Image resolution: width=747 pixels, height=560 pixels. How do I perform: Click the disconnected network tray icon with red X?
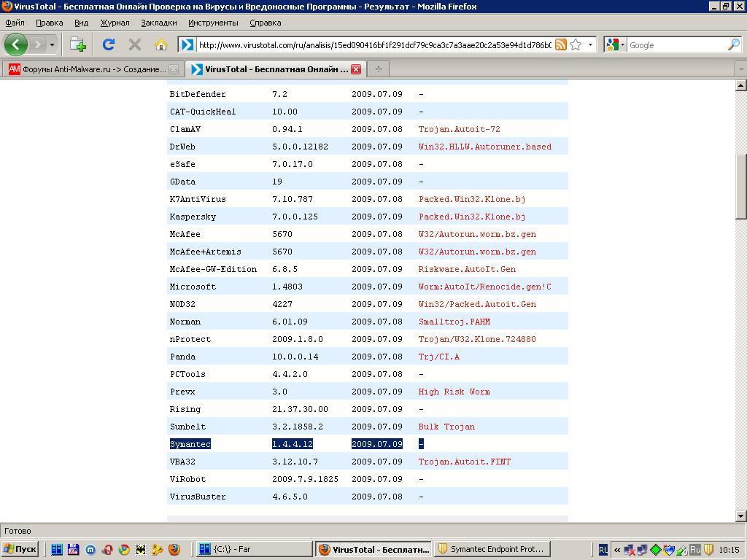[630, 550]
